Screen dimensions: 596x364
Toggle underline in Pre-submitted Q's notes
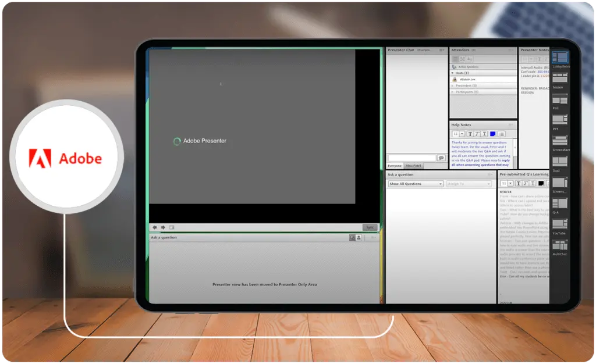533,183
